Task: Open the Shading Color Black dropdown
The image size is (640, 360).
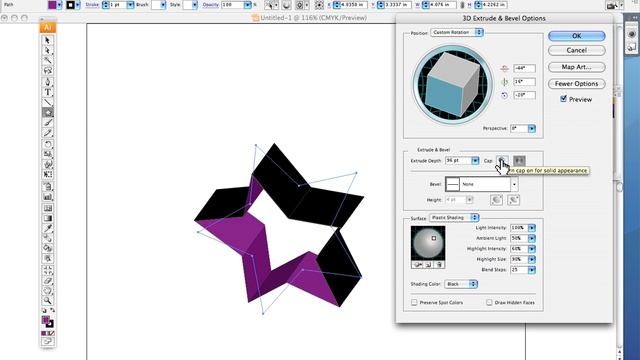Action: click(x=461, y=284)
